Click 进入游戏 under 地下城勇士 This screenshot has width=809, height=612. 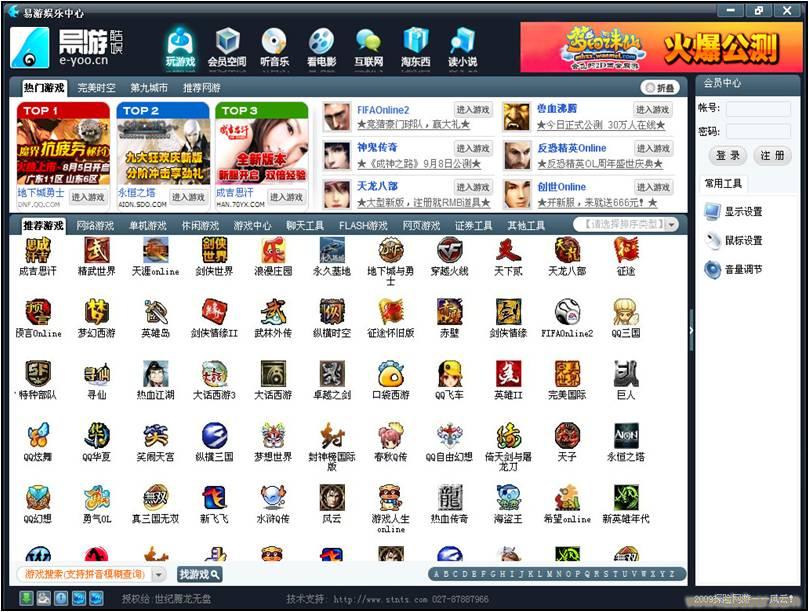(88, 197)
